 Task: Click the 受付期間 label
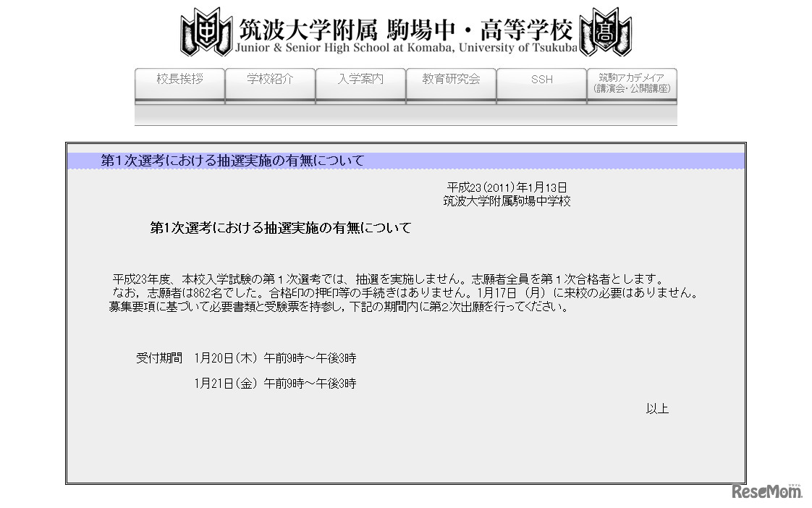click(158, 357)
